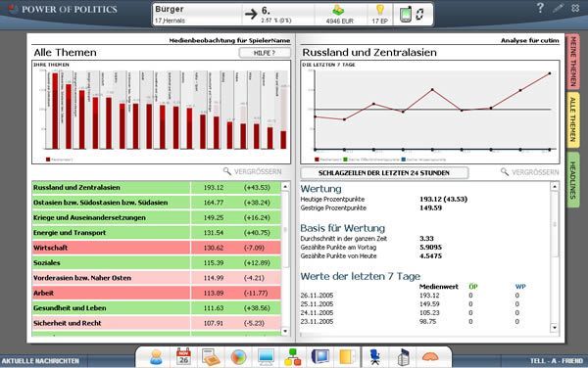The width and height of the screenshot is (588, 368).
Task: Click the yellow notebook icon in dock
Action: [347, 357]
